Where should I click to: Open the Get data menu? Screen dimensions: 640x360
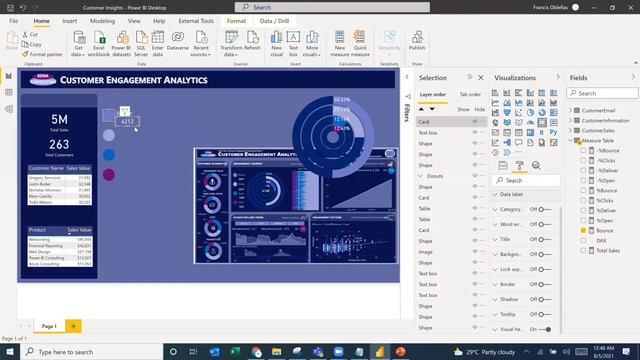(78, 44)
